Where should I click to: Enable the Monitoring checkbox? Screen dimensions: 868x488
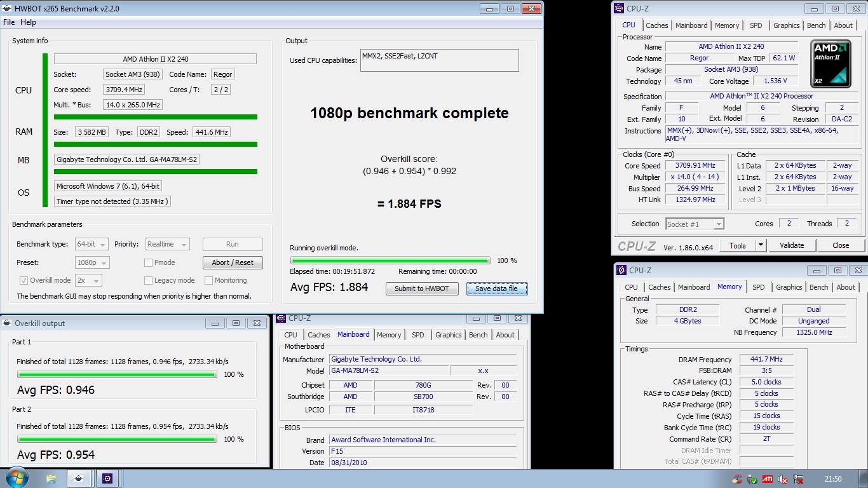(x=208, y=280)
